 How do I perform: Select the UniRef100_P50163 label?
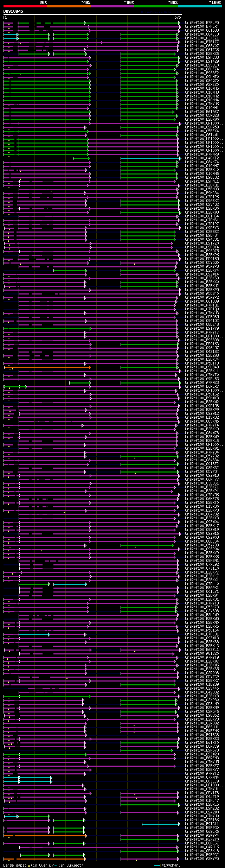coord(202,344)
